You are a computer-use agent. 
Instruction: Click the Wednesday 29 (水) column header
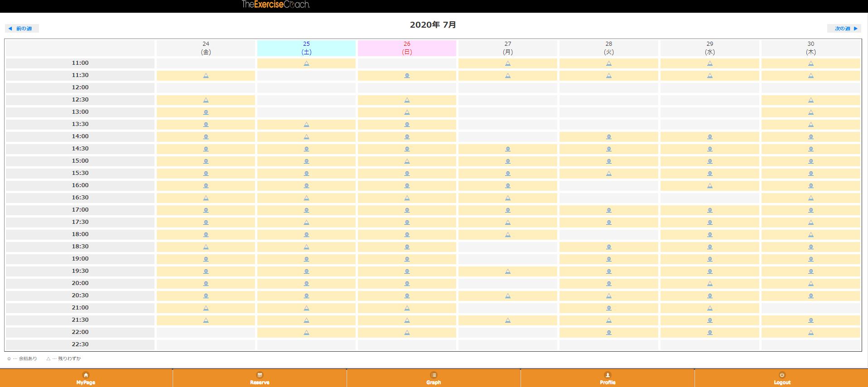[710, 48]
